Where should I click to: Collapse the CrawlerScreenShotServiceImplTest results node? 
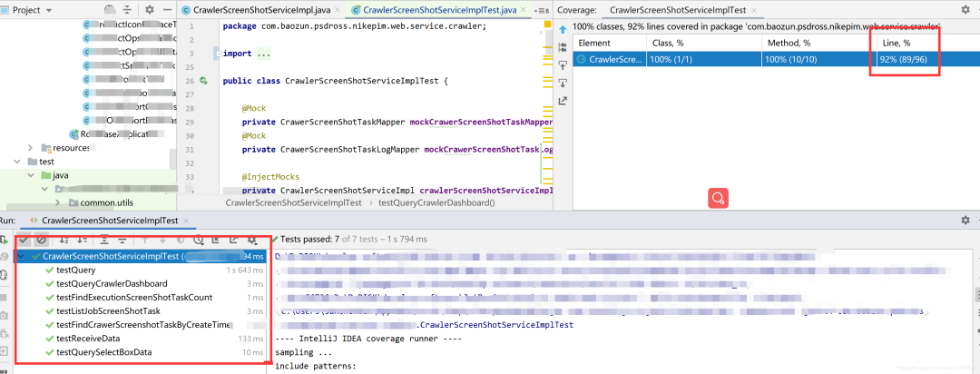pos(23,256)
